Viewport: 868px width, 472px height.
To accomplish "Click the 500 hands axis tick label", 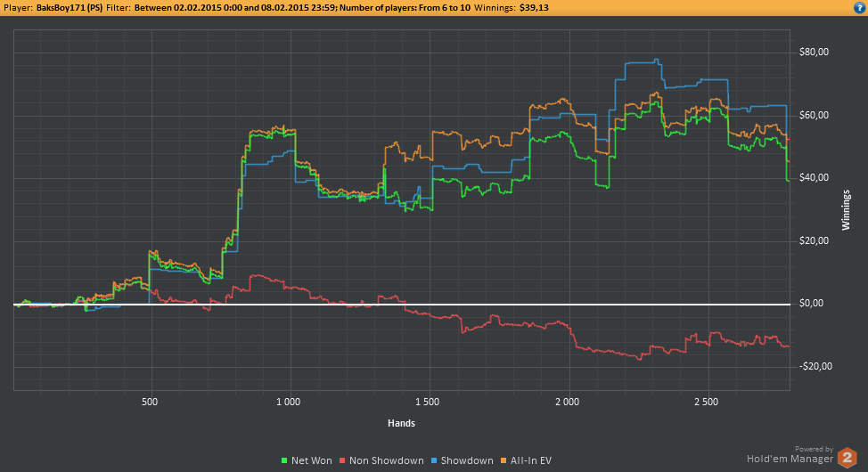I will (x=150, y=402).
